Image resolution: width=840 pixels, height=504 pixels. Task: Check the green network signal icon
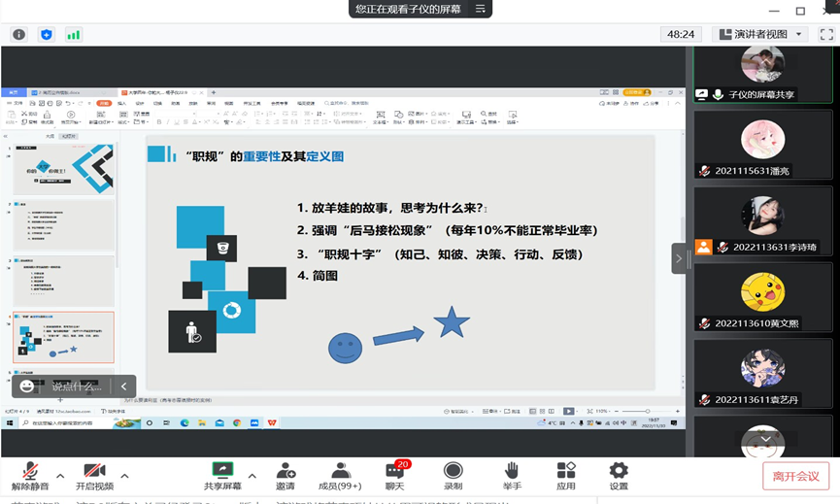[74, 34]
